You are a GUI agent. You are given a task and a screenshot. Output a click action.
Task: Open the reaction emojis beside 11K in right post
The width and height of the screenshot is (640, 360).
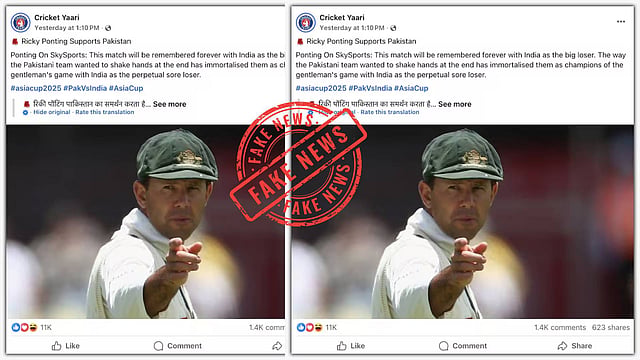point(310,327)
